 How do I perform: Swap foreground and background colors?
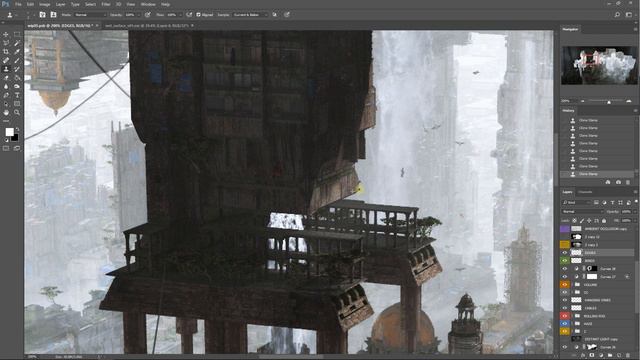17,129
